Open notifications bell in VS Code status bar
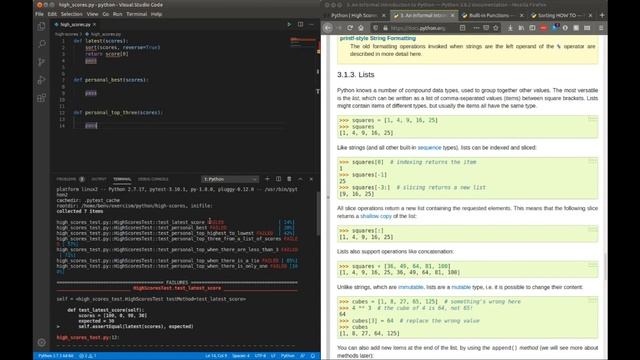The width and height of the screenshot is (640, 360). pos(313,356)
